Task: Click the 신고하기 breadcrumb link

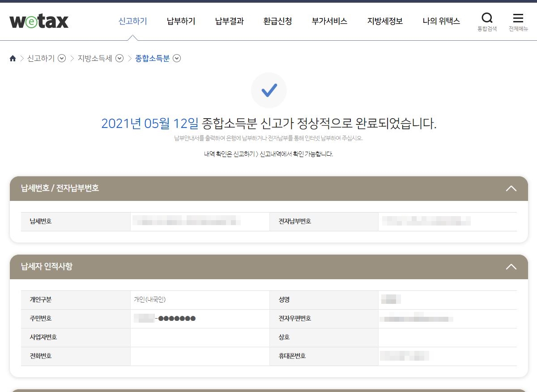Action: tap(41, 58)
